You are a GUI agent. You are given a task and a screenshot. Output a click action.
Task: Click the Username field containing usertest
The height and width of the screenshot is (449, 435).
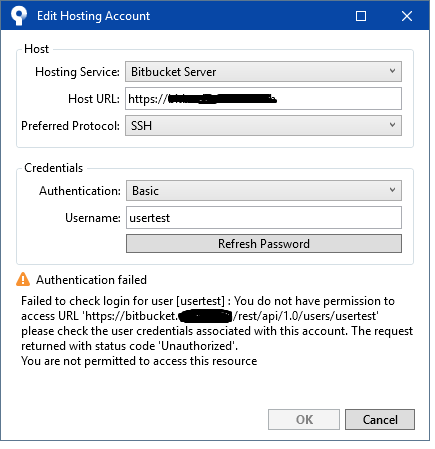pyautogui.click(x=264, y=218)
